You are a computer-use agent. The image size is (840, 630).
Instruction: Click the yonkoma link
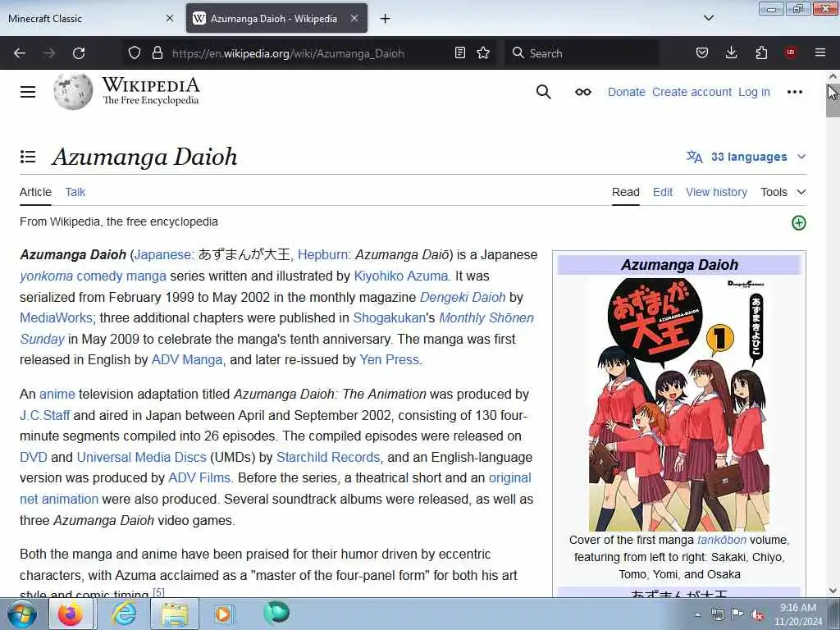pos(46,276)
